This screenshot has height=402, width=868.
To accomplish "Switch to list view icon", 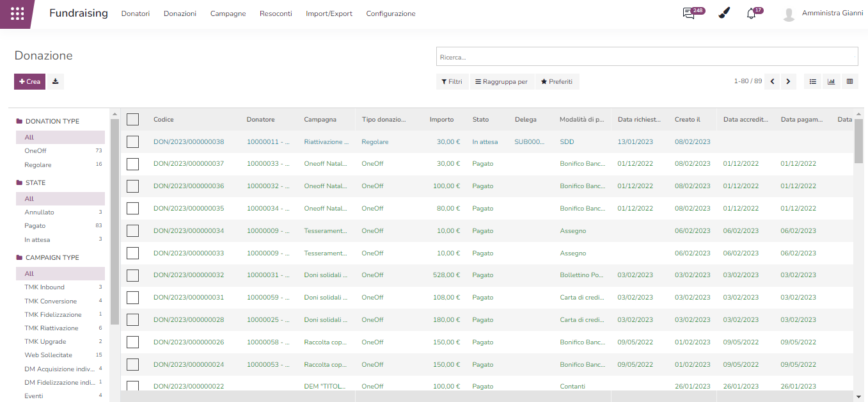I will (813, 81).
